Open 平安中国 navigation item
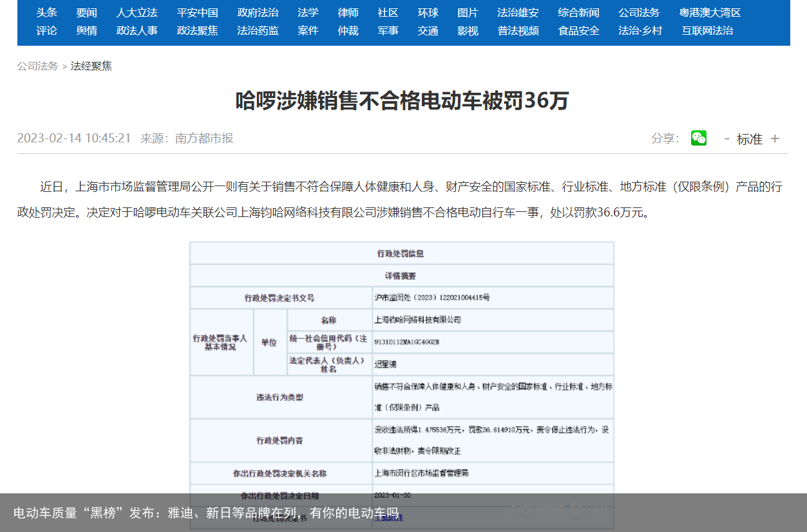The width and height of the screenshot is (807, 532). [x=197, y=12]
